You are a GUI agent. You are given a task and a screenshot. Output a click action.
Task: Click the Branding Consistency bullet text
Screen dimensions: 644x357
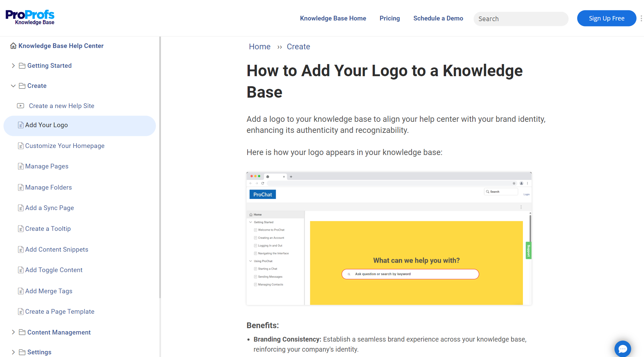point(390,344)
